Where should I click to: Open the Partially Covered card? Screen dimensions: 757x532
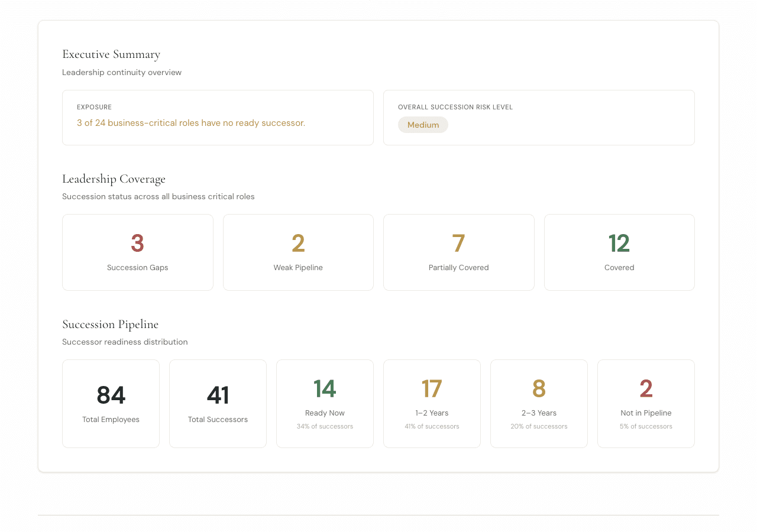(x=458, y=252)
